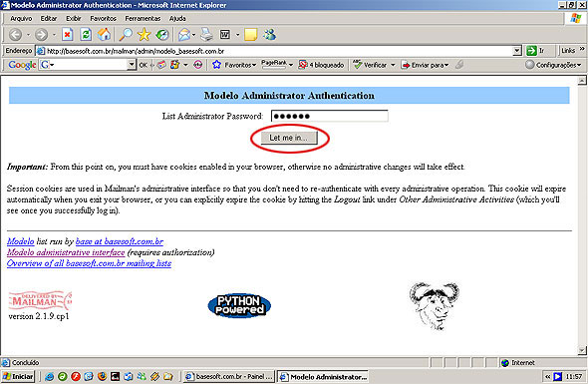Viewport: 588px width, 384px height.
Task: Open the History clock icon
Action: tap(162, 35)
